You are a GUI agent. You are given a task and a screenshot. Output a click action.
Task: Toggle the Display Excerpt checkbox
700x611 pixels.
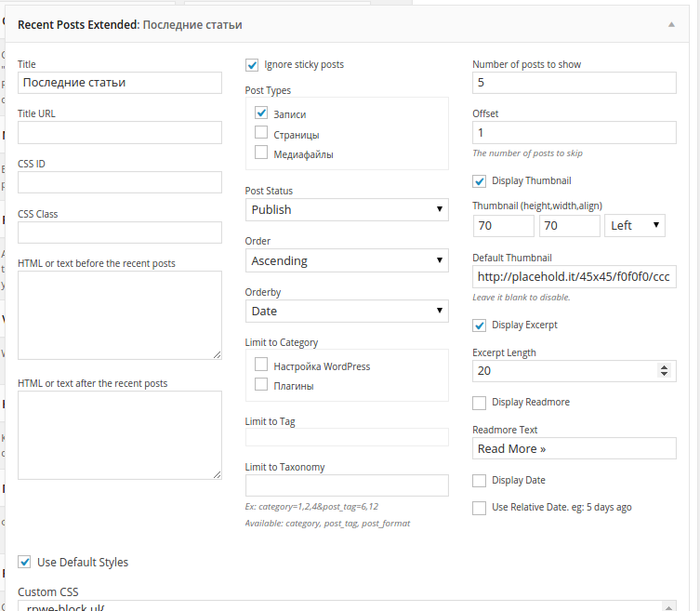point(480,325)
